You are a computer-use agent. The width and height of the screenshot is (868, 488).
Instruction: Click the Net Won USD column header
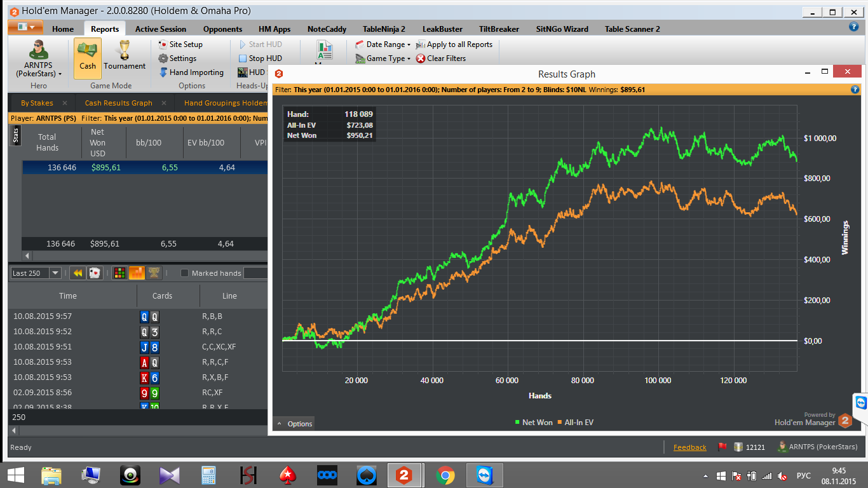tap(98, 142)
